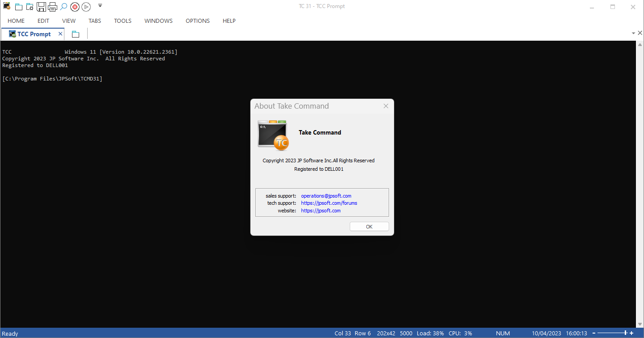The width and height of the screenshot is (644, 338).
Task: Click the gray Play macro icon
Action: coord(86,7)
